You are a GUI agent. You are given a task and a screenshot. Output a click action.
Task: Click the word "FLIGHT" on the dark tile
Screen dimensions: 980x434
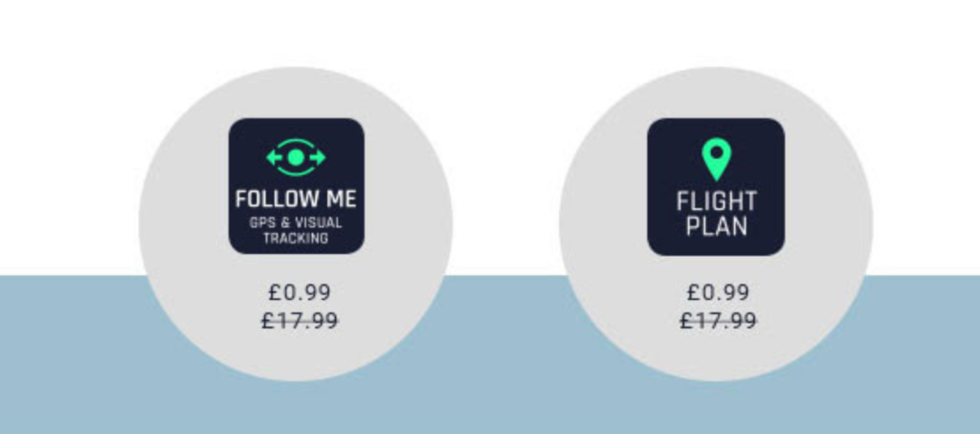click(x=716, y=202)
